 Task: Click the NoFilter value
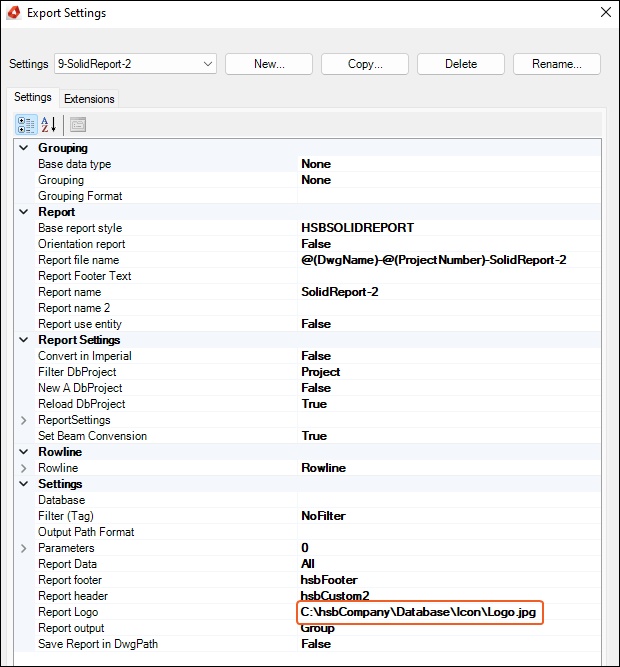pos(323,516)
